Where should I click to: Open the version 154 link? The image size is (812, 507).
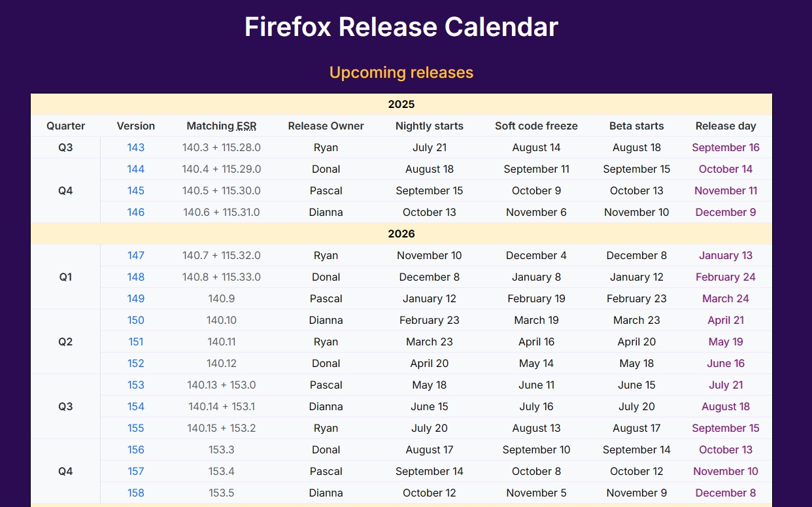(136, 406)
